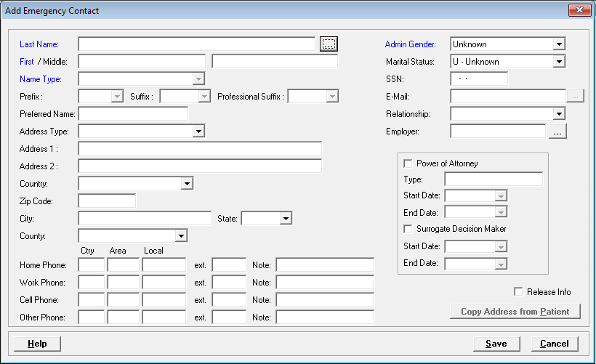Tick the Release Info checkbox
The image size is (596, 364).
tap(518, 291)
